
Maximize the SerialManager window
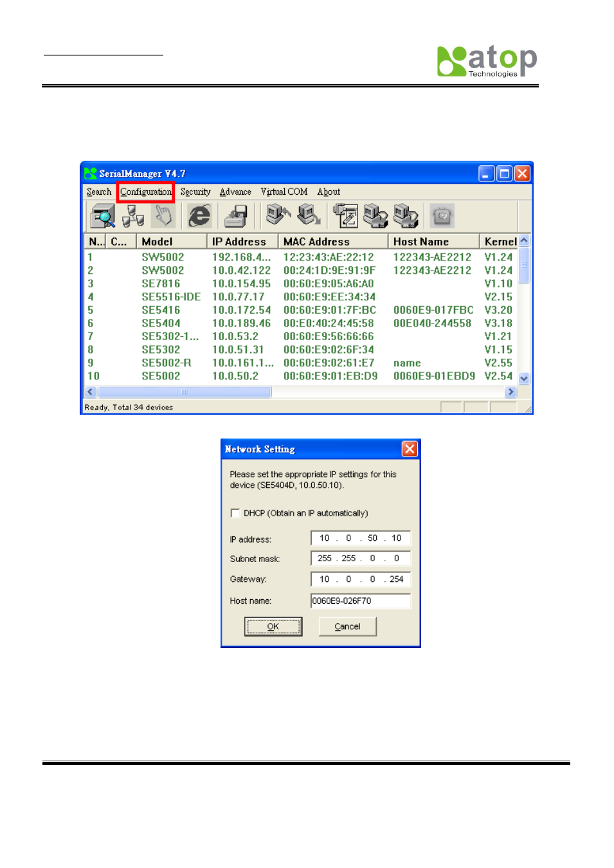(x=505, y=173)
